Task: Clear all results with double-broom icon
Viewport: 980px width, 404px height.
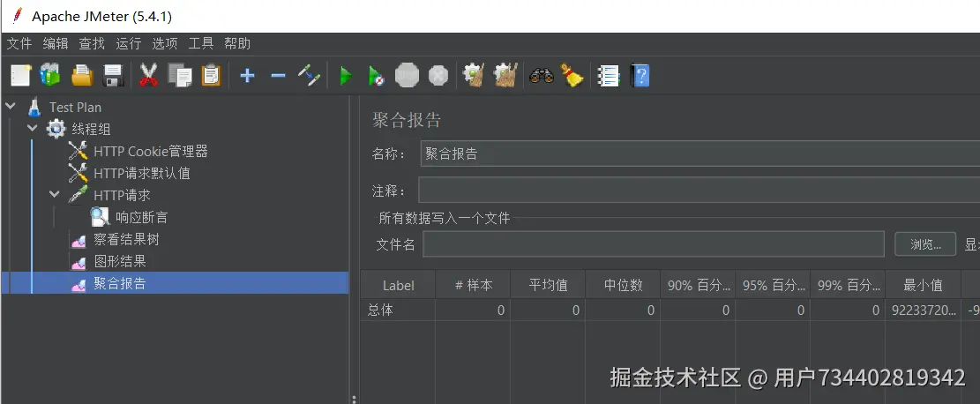Action: pos(505,75)
